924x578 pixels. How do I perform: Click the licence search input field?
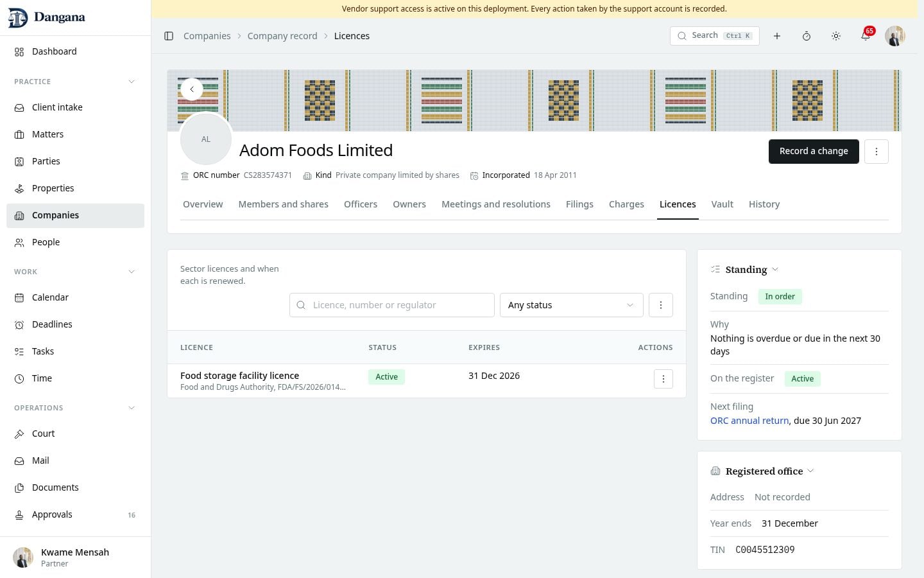(x=392, y=305)
